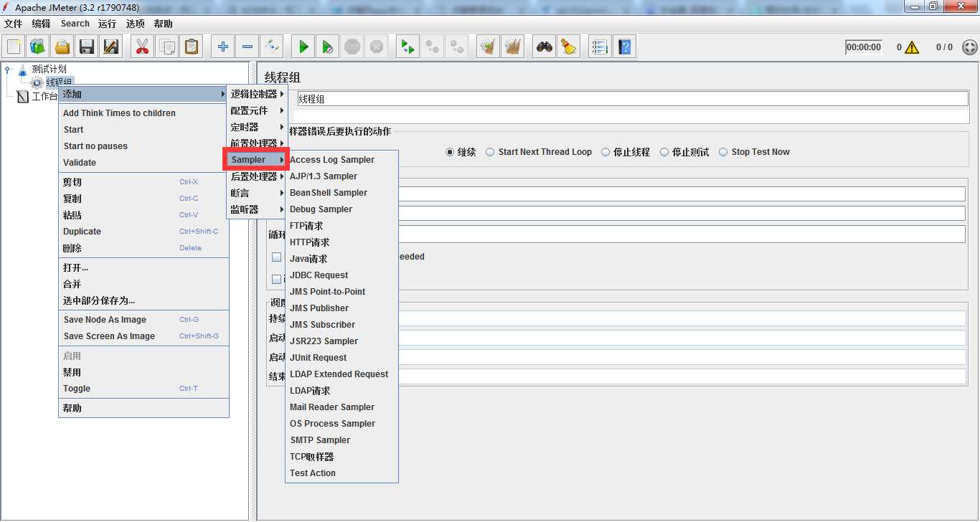Click Remote Start All toolbar icon
The width and height of the screenshot is (980, 522).
(x=407, y=47)
